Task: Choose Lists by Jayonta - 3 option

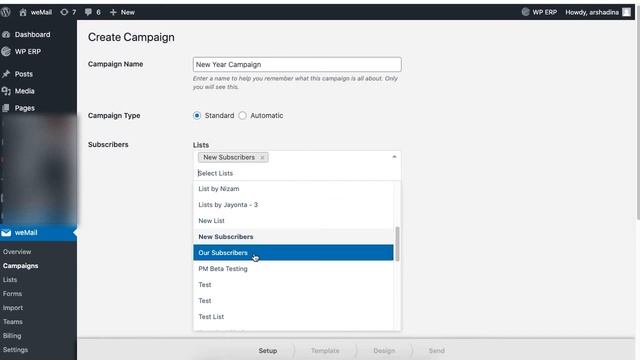Action: [293, 204]
